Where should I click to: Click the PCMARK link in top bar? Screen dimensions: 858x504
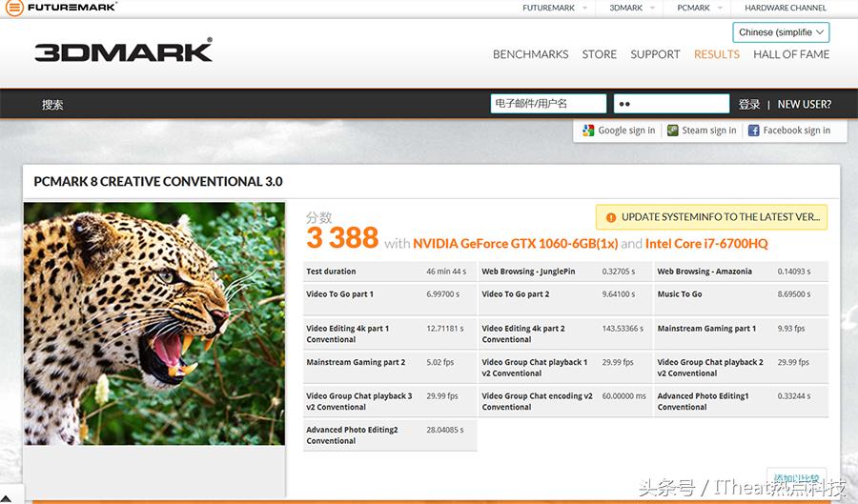pyautogui.click(x=693, y=8)
